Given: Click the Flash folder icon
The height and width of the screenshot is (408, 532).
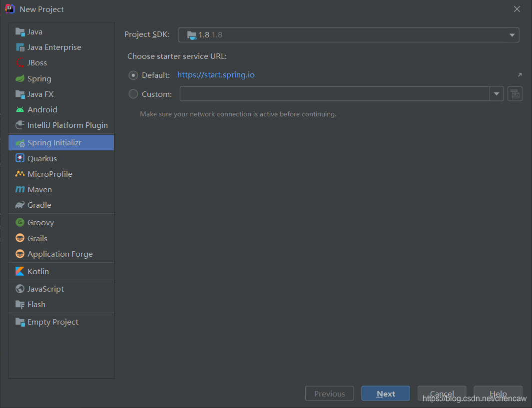Looking at the screenshot, I should pos(20,305).
